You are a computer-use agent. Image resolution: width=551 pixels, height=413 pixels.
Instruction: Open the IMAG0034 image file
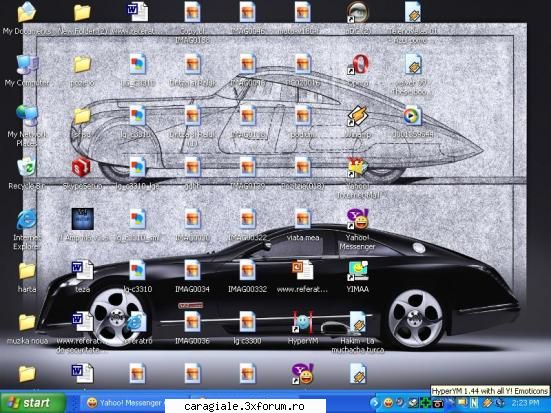click(x=192, y=271)
